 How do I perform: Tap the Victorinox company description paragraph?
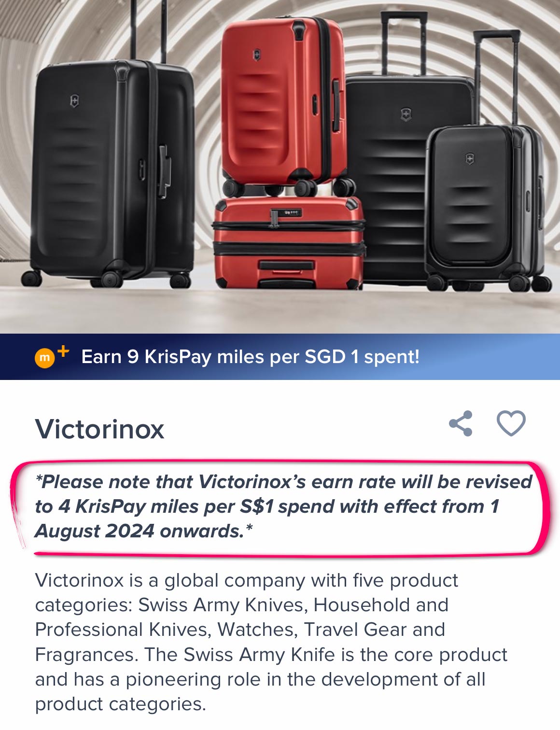click(271, 642)
